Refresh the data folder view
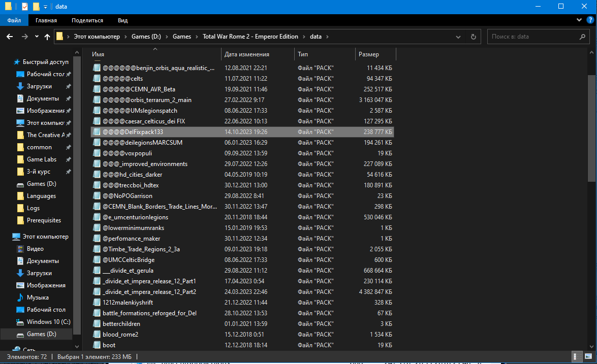 (x=473, y=37)
